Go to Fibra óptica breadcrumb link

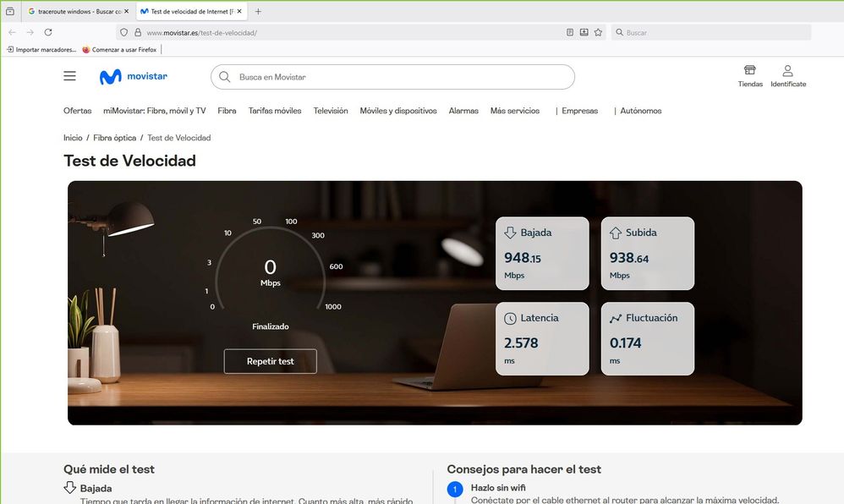114,138
